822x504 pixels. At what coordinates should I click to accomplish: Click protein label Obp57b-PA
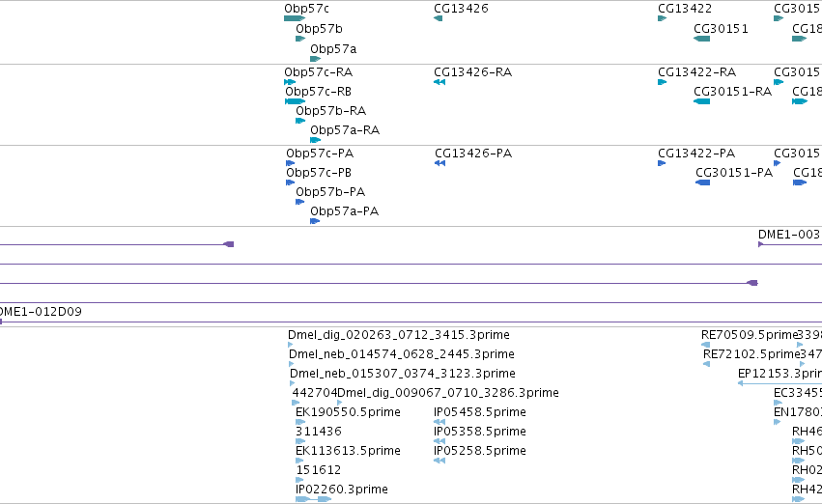coord(330,192)
